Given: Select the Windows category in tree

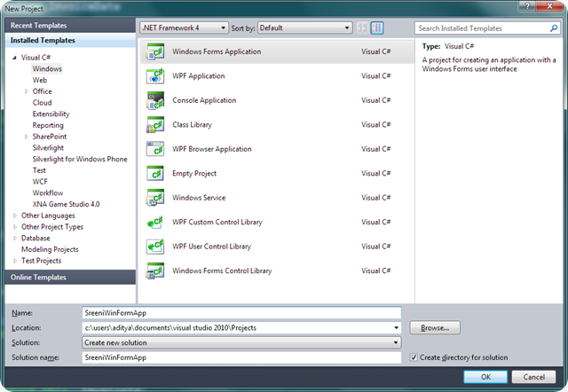Looking at the screenshot, I should point(47,69).
